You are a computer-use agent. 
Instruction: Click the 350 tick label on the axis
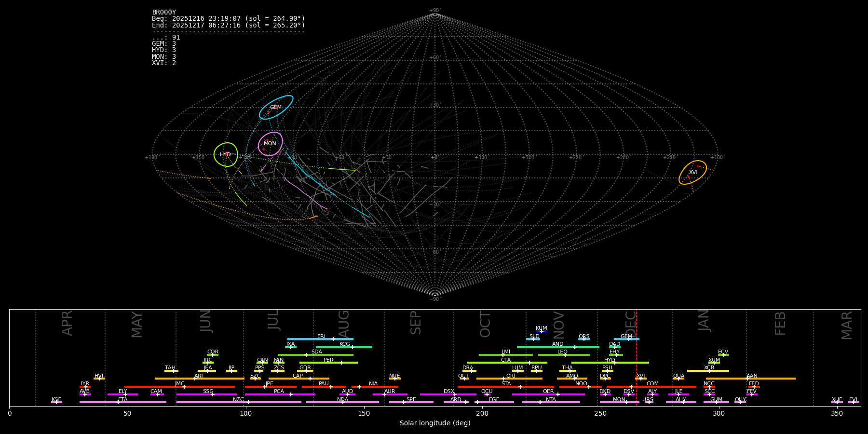coord(837,413)
